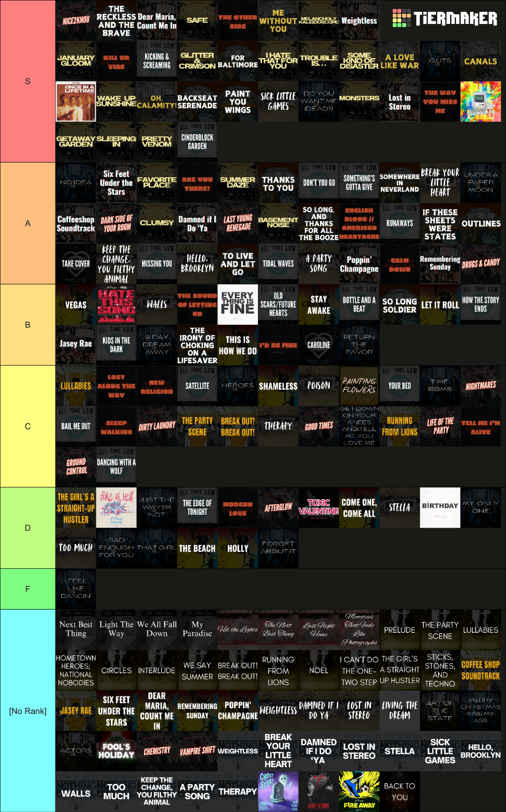The height and width of the screenshot is (812, 506).
Task: Select the Hit the Lights tile
Action: [x=237, y=630]
